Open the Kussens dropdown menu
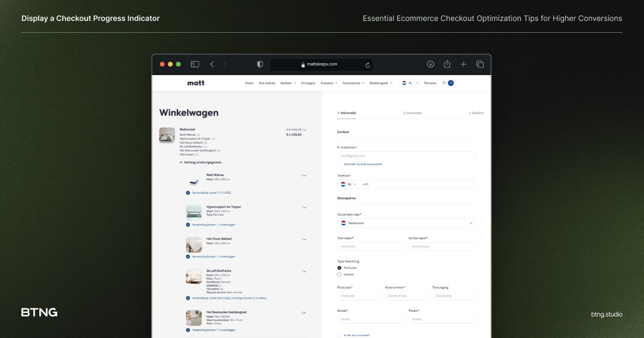644x338 pixels. tap(329, 83)
